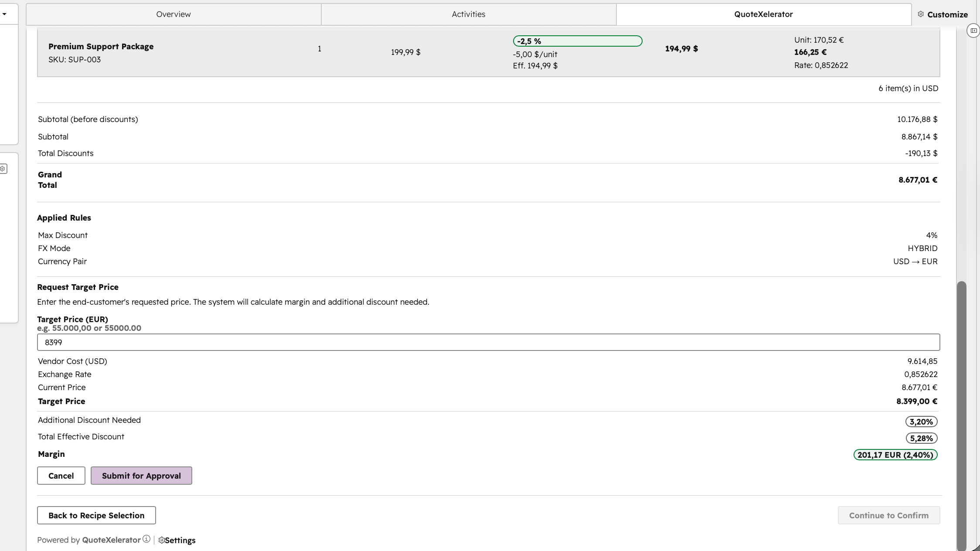The image size is (980, 551).
Task: Click the Target Price value 8.399,00 €
Action: click(x=917, y=401)
